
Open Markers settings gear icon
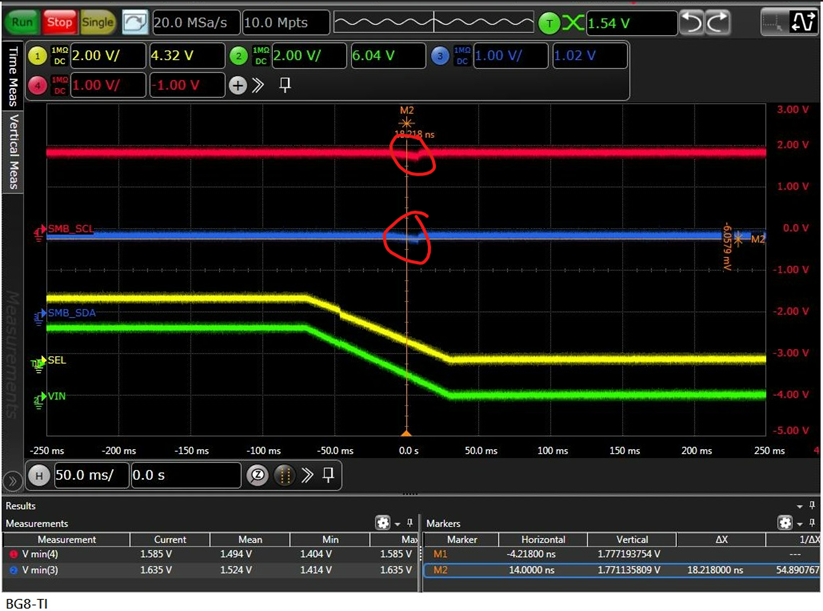click(785, 523)
